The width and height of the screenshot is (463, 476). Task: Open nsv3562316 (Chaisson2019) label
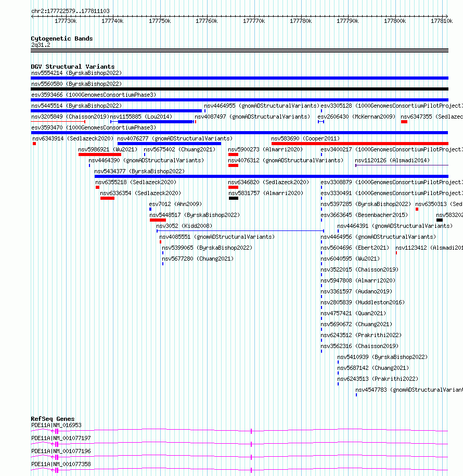pos(360,346)
